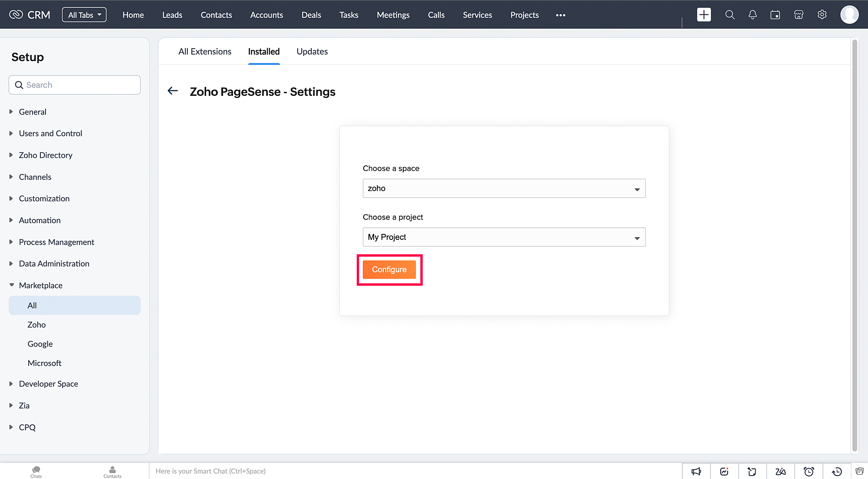The width and height of the screenshot is (868, 479).
Task: Switch to the Updates tab
Action: click(312, 52)
